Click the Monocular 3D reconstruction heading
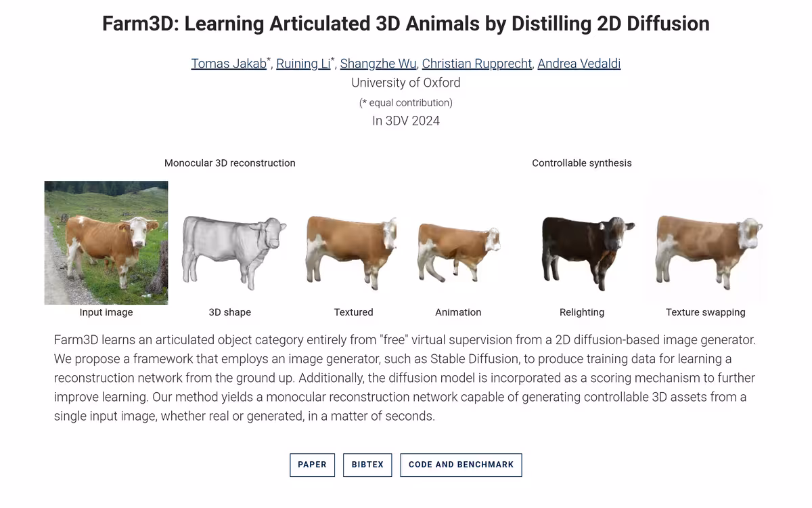812x508 pixels. click(x=230, y=163)
